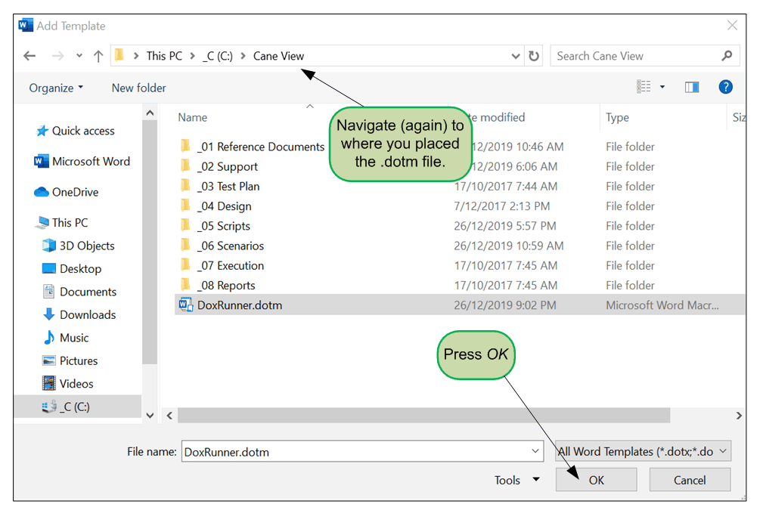Select This PC in the address breadcrumb
763x532 pixels.
point(164,56)
